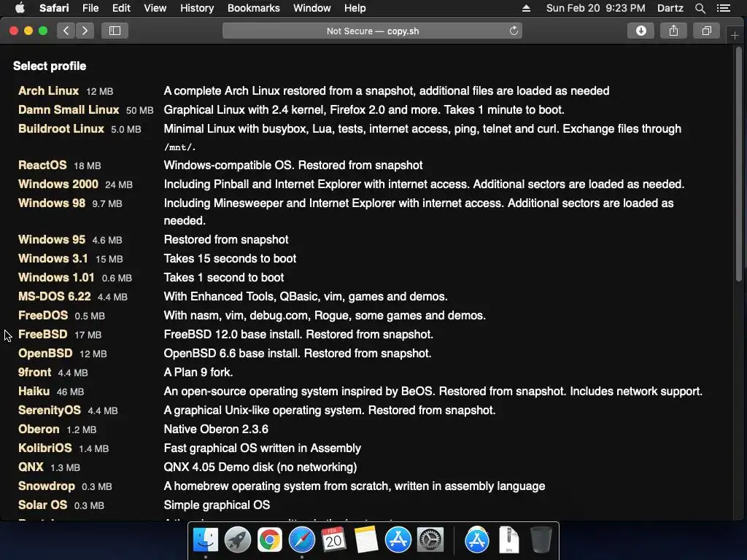The height and width of the screenshot is (560, 747).
Task: Boot the Windows 1.01 profile
Action: coord(56,278)
